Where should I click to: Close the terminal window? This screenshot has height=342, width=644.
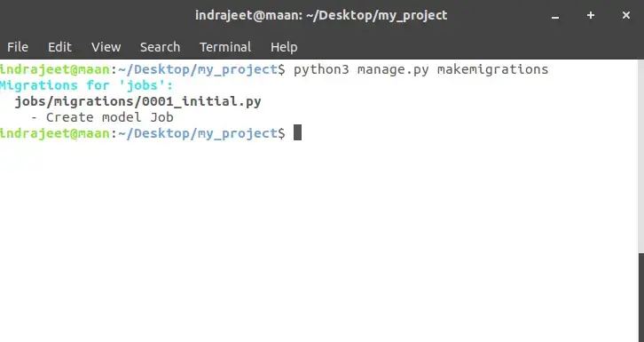pyautogui.click(x=626, y=16)
